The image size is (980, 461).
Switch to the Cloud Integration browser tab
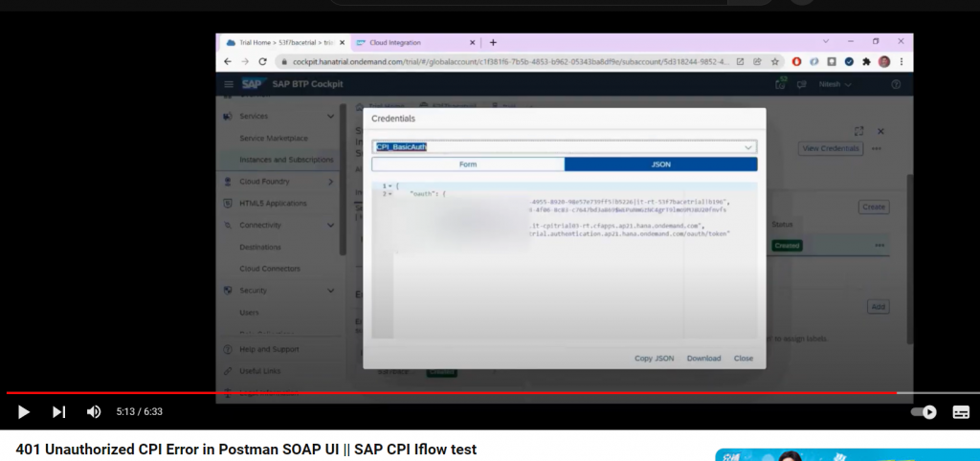(x=395, y=42)
